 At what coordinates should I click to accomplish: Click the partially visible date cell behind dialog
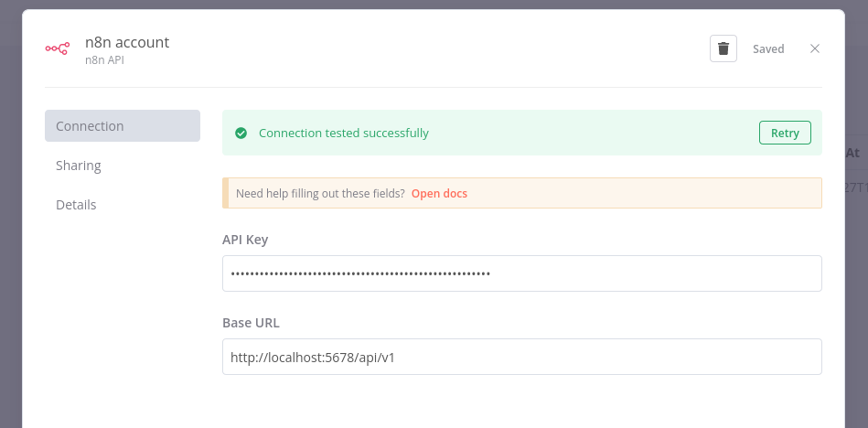pyautogui.click(x=854, y=187)
